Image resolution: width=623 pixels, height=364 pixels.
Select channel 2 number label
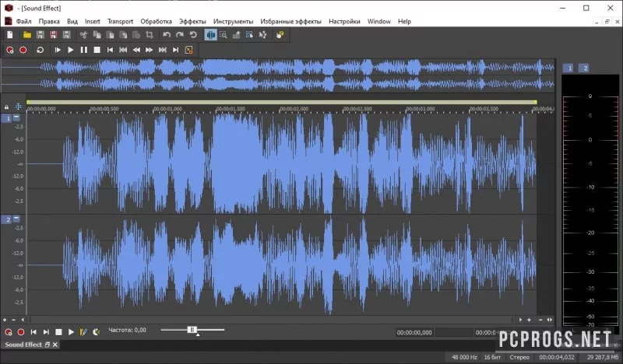click(7, 219)
